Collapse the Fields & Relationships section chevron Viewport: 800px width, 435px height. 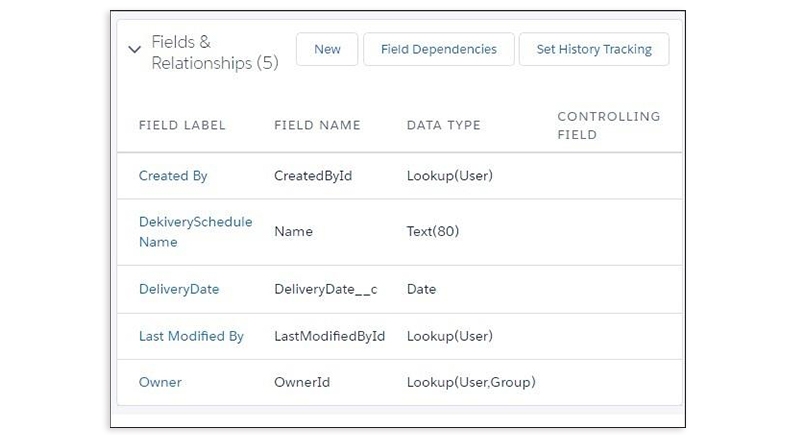(x=135, y=49)
